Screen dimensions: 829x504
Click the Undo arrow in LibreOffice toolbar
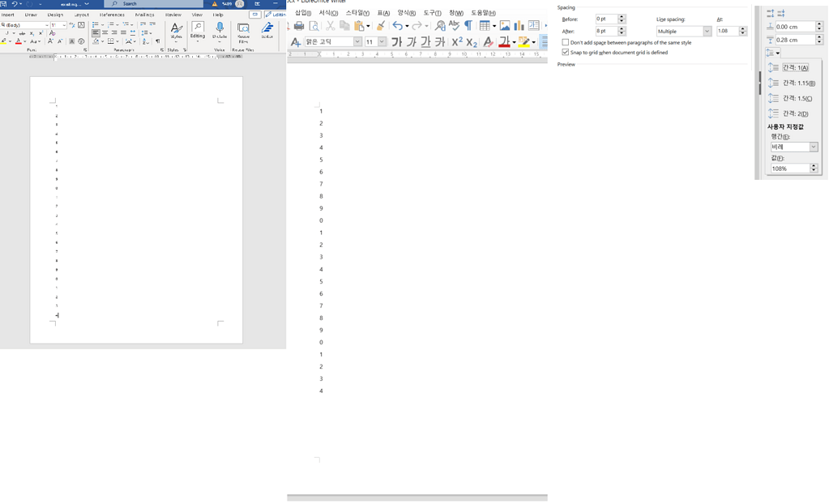pos(398,25)
